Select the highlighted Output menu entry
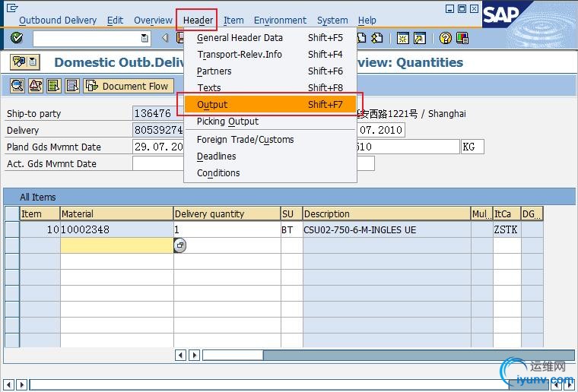Image resolution: width=578 pixels, height=392 pixels. tap(270, 104)
